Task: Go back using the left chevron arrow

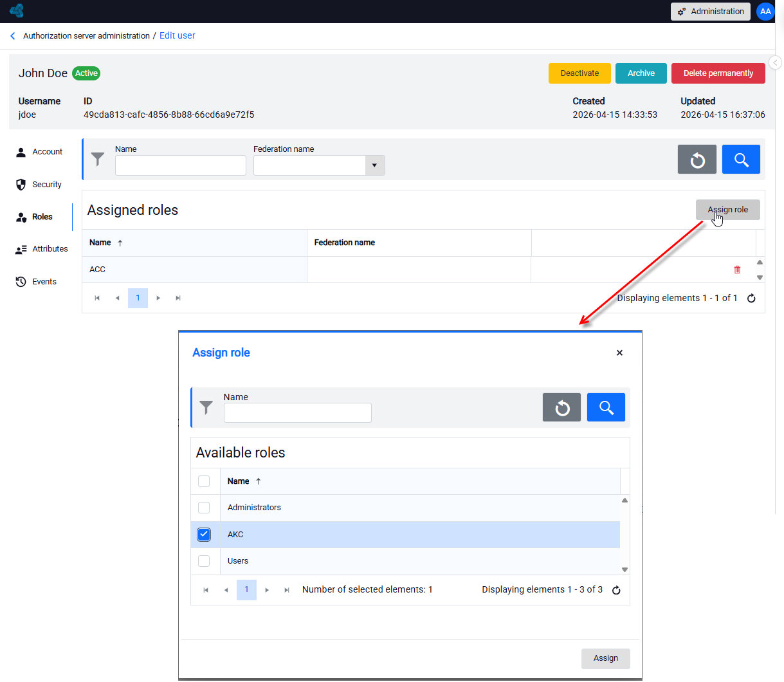Action: tap(13, 36)
